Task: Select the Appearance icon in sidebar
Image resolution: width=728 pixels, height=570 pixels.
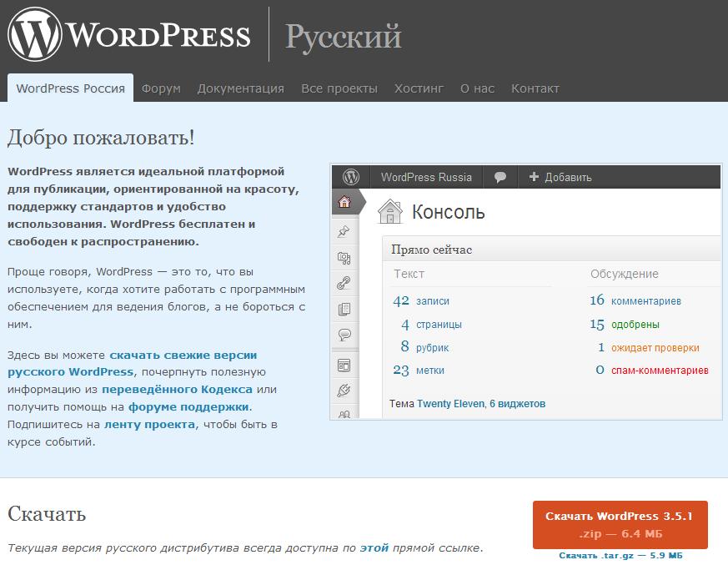Action: coord(344,366)
